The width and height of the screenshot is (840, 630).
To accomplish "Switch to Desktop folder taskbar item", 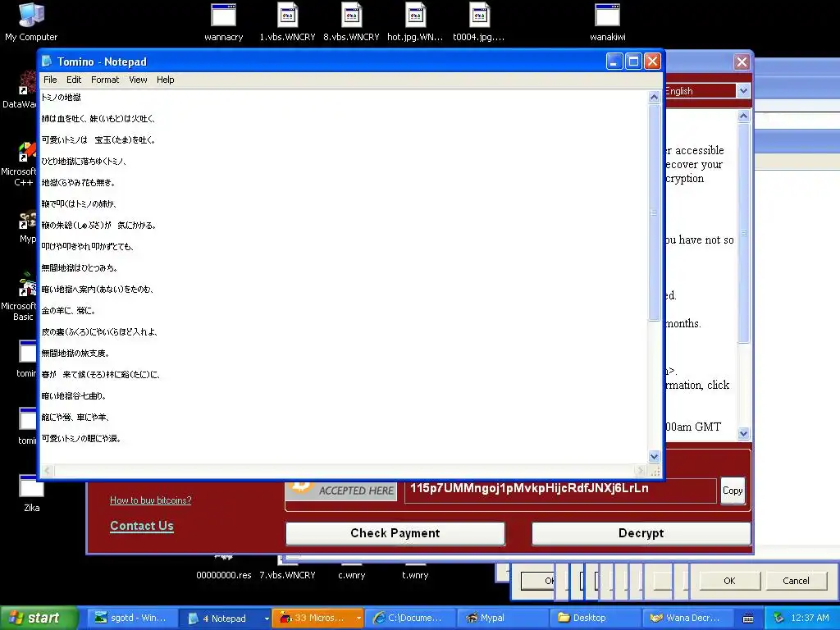I will [x=596, y=619].
